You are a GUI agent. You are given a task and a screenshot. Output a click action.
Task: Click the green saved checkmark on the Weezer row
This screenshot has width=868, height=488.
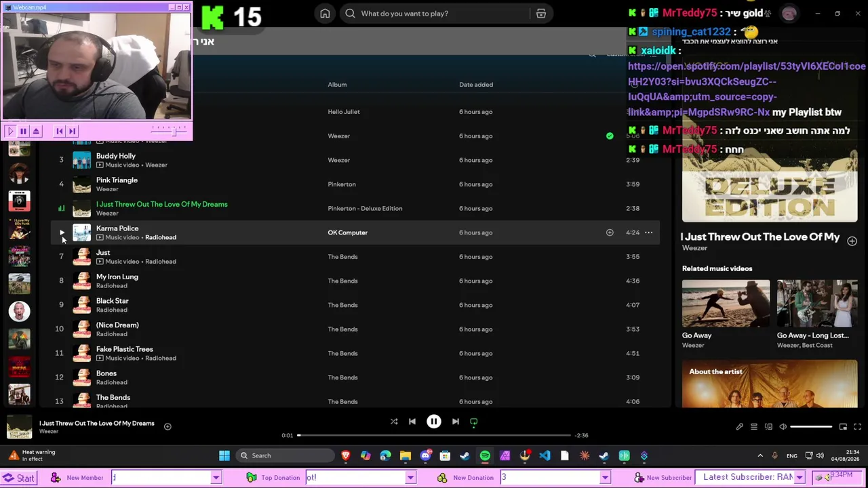click(x=610, y=136)
